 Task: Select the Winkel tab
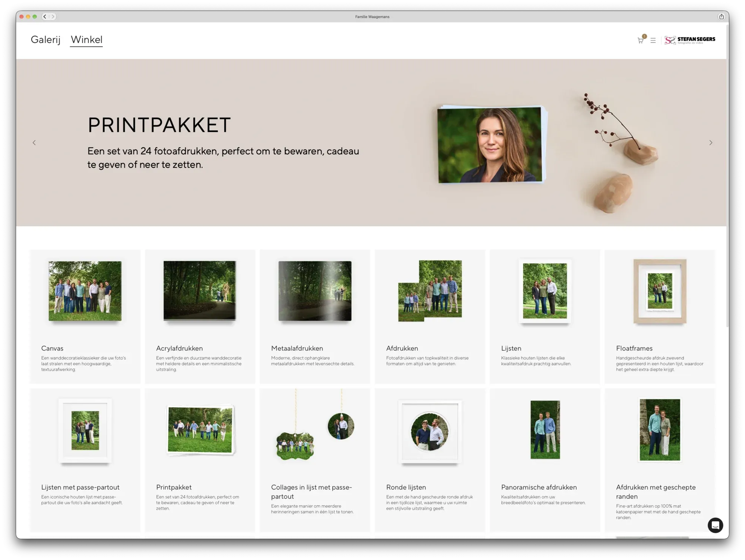pos(86,39)
